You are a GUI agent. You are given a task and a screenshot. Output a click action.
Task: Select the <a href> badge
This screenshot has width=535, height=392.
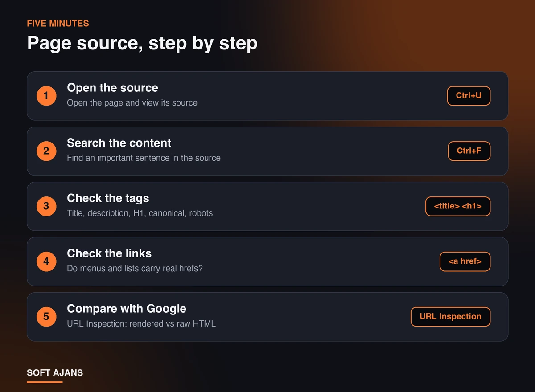[465, 261]
